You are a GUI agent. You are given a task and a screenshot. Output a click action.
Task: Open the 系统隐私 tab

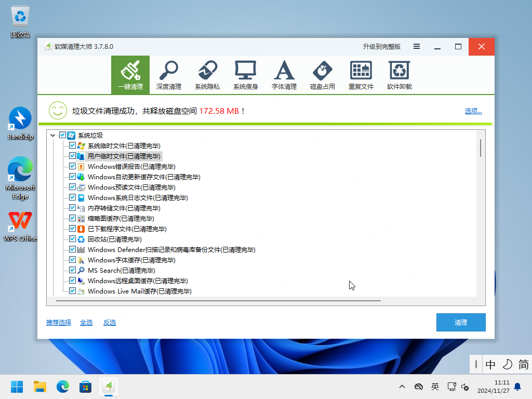click(207, 75)
